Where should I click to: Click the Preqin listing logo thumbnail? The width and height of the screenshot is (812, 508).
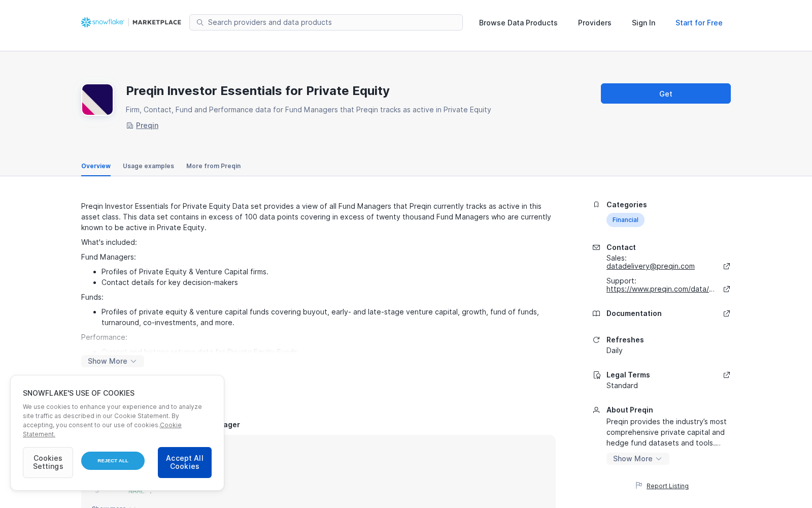[x=97, y=100]
